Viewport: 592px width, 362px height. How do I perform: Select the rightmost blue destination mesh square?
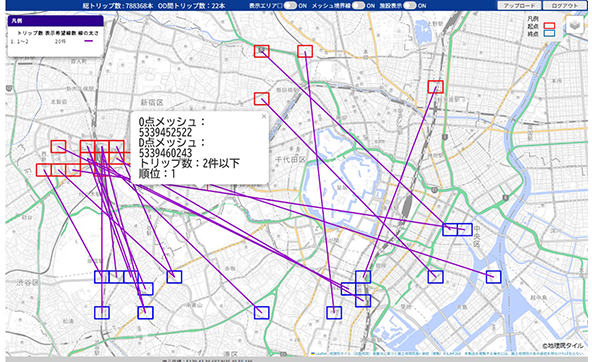[x=493, y=277]
